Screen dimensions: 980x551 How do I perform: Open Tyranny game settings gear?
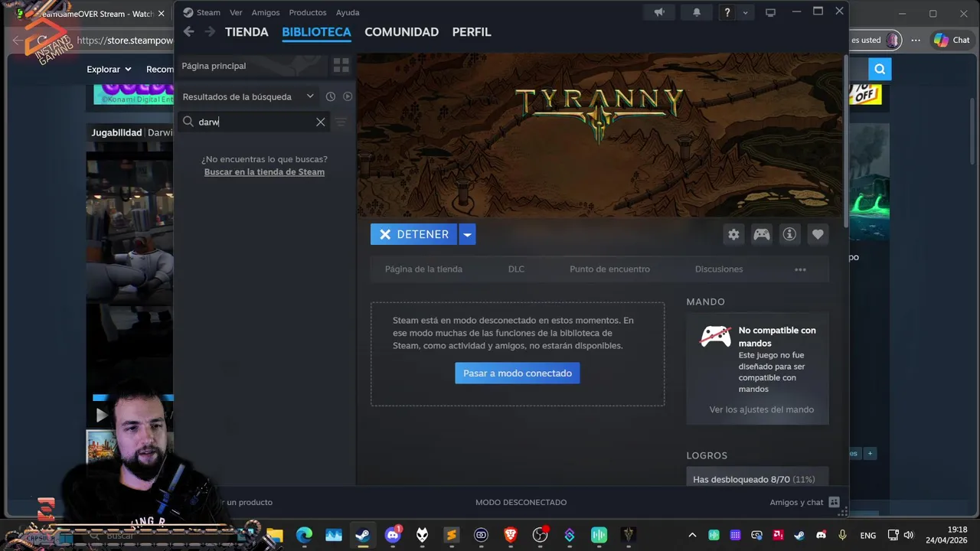[733, 234]
